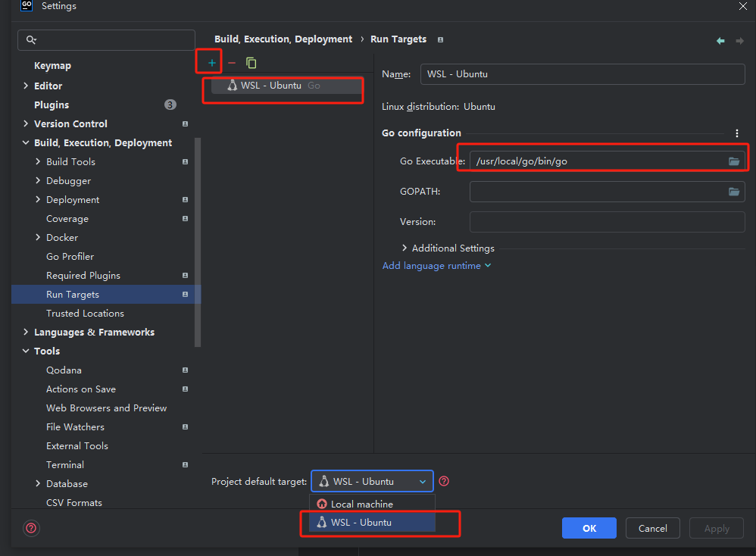Expand the Version Control section
This screenshot has height=556, width=756.
tap(26, 123)
